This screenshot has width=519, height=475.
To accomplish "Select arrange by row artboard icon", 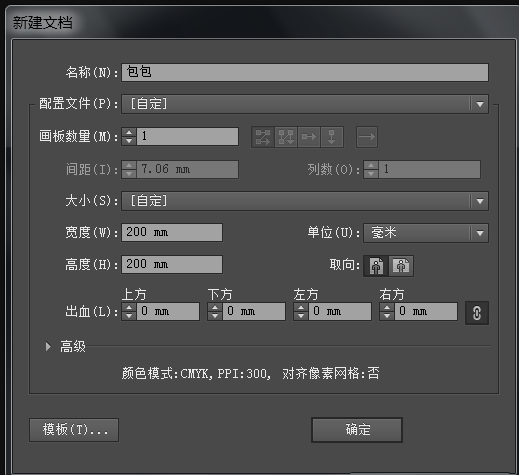I will click(x=309, y=137).
